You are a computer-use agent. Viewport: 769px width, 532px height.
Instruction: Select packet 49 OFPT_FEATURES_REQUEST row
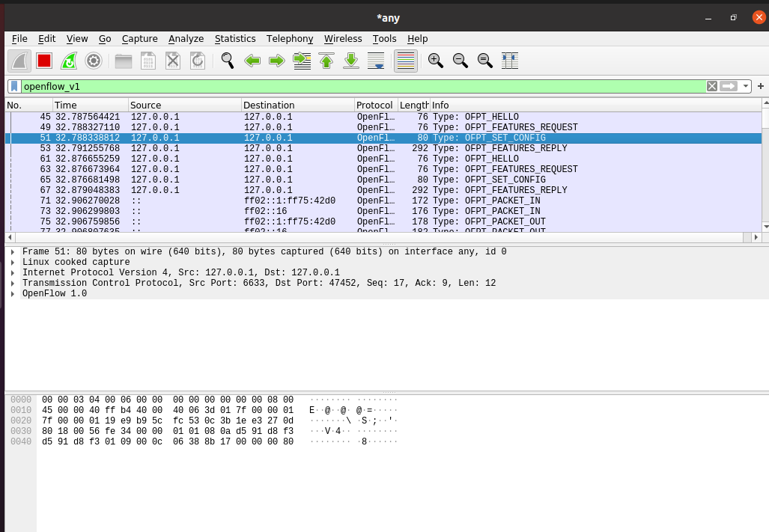[383, 127]
